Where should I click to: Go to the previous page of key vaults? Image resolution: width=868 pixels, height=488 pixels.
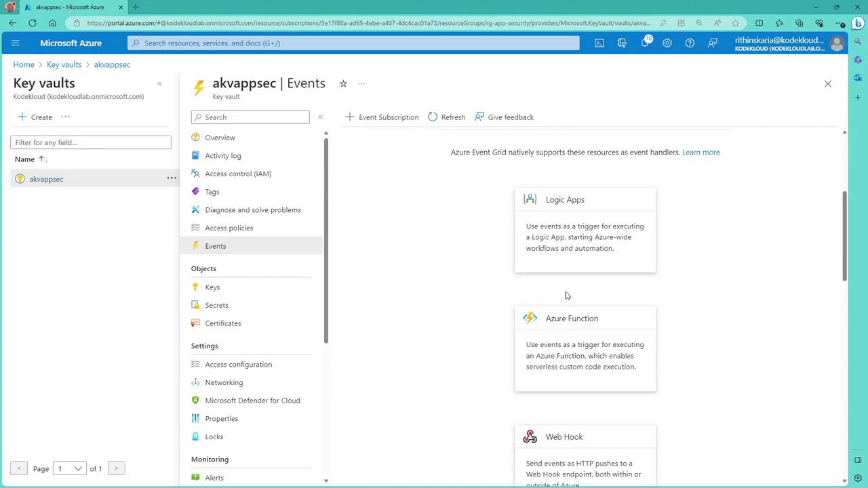click(19, 468)
